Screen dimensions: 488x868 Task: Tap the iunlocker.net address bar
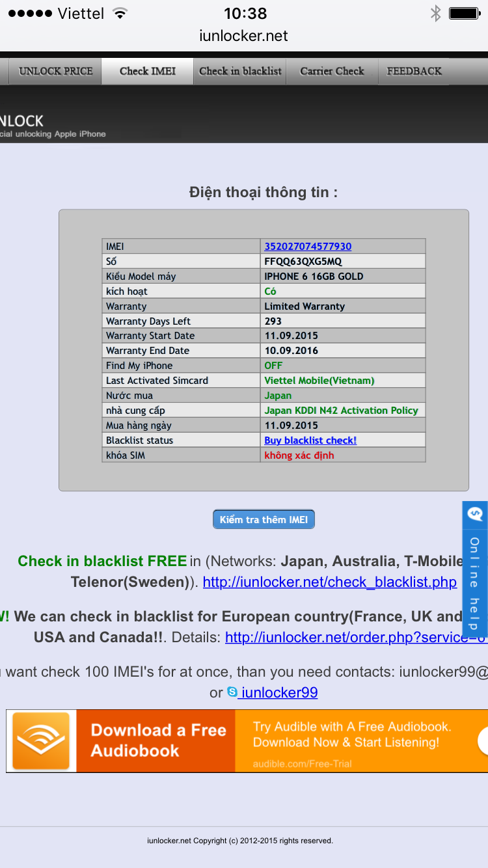[243, 36]
